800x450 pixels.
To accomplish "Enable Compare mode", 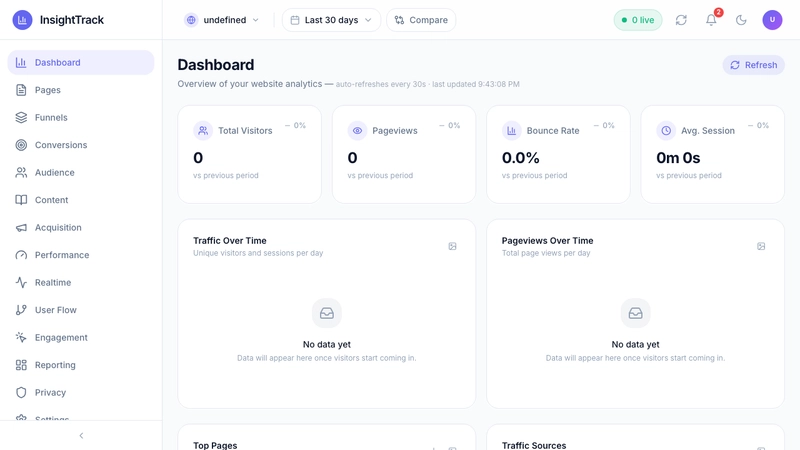I will [x=421, y=20].
